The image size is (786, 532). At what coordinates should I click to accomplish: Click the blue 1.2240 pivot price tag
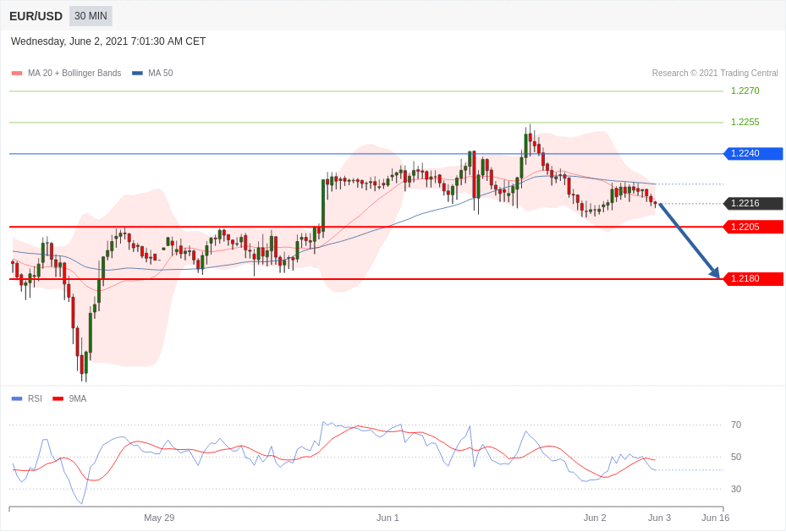click(753, 154)
